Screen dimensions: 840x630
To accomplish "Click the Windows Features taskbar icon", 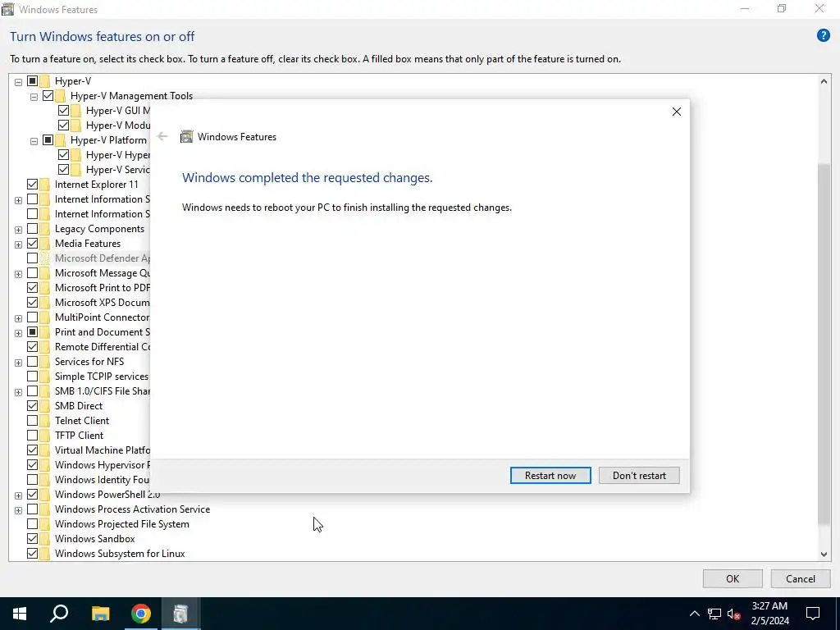I will (x=181, y=614).
